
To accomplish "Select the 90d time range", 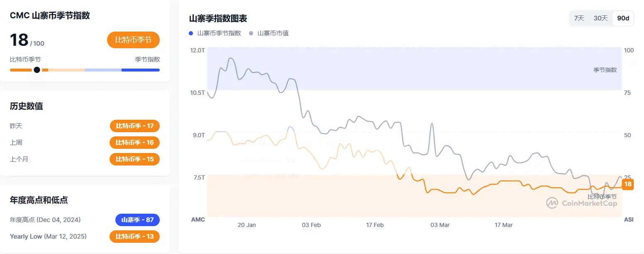I will [622, 18].
